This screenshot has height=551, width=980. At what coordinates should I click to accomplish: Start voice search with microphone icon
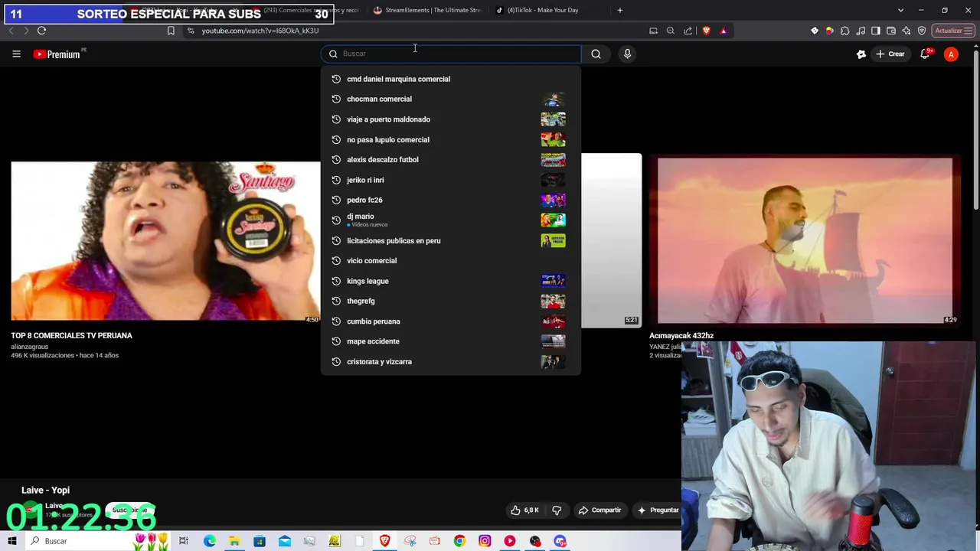coord(627,54)
